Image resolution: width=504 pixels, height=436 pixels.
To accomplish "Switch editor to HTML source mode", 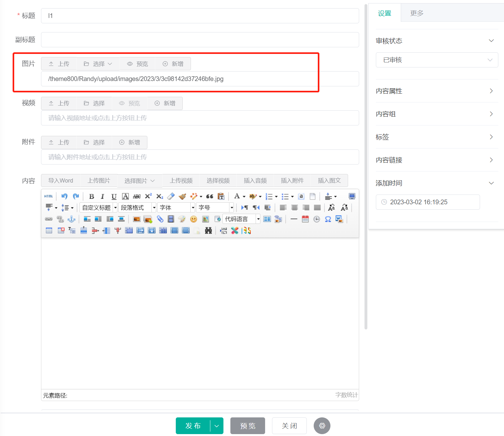I will 49,196.
